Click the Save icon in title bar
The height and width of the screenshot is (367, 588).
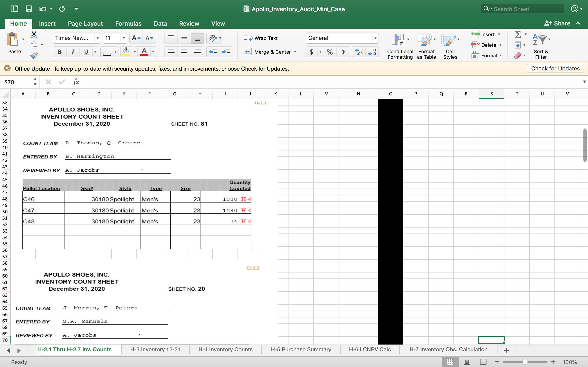click(29, 9)
